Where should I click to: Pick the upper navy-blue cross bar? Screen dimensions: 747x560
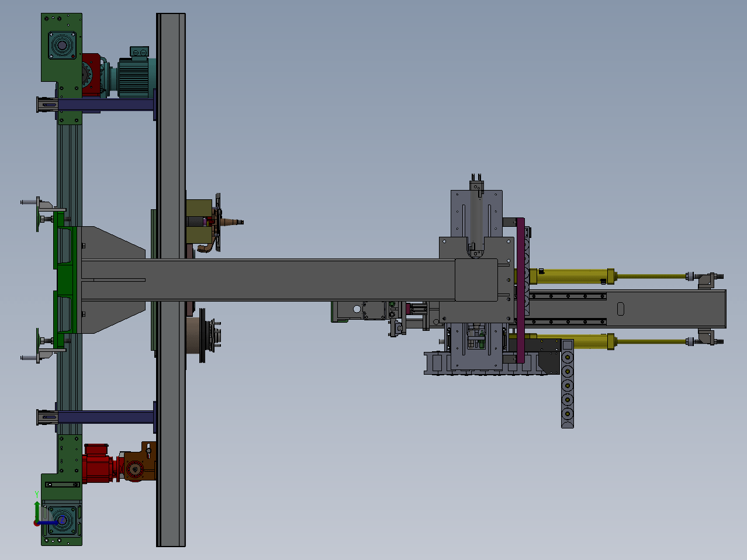click(105, 105)
